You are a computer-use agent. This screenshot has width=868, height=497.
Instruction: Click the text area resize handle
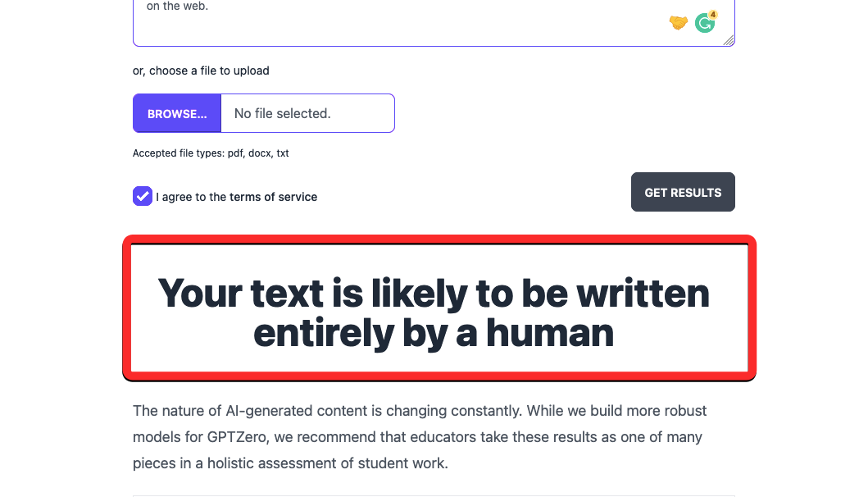(x=729, y=40)
